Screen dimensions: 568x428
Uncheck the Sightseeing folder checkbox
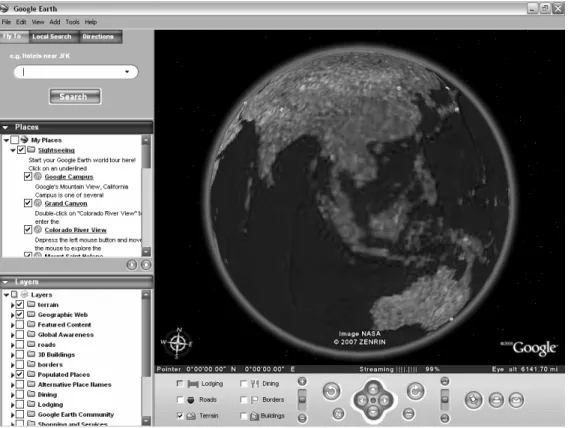[x=21, y=150]
